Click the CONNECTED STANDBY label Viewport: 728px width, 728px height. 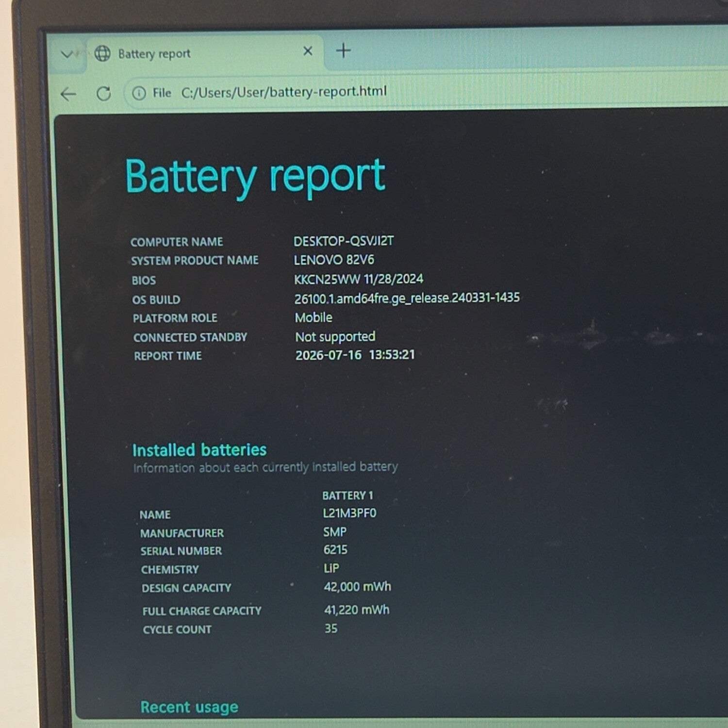click(x=190, y=337)
